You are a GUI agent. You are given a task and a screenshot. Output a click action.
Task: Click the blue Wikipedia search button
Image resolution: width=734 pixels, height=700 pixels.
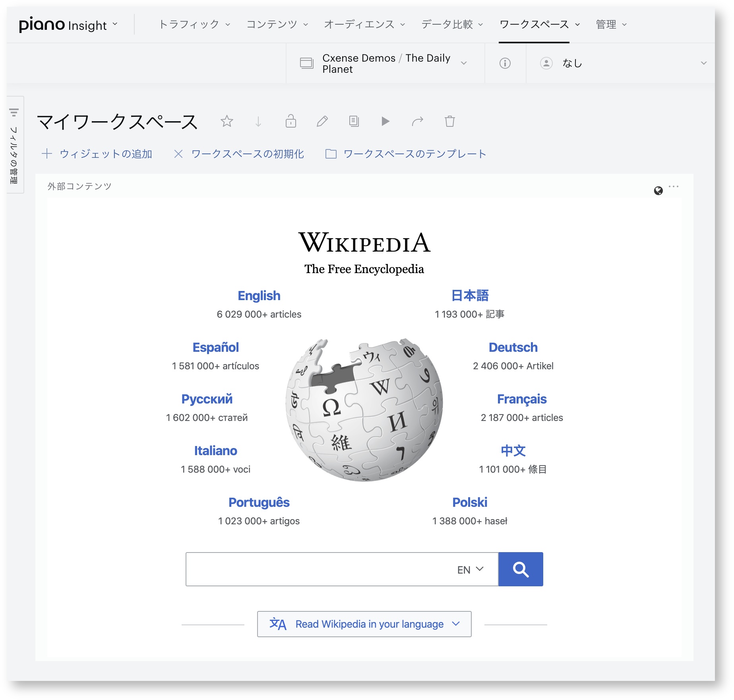[521, 569]
